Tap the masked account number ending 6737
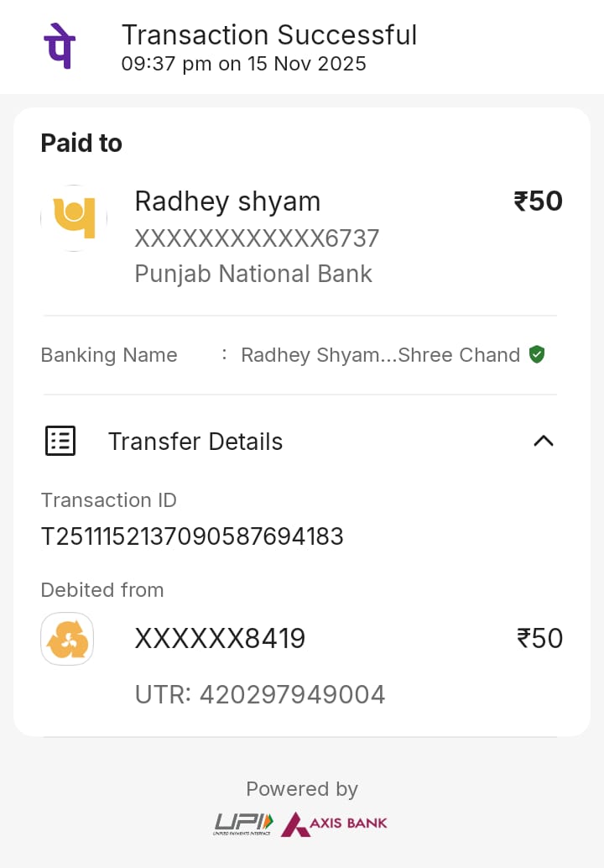The height and width of the screenshot is (868, 604). (x=257, y=238)
